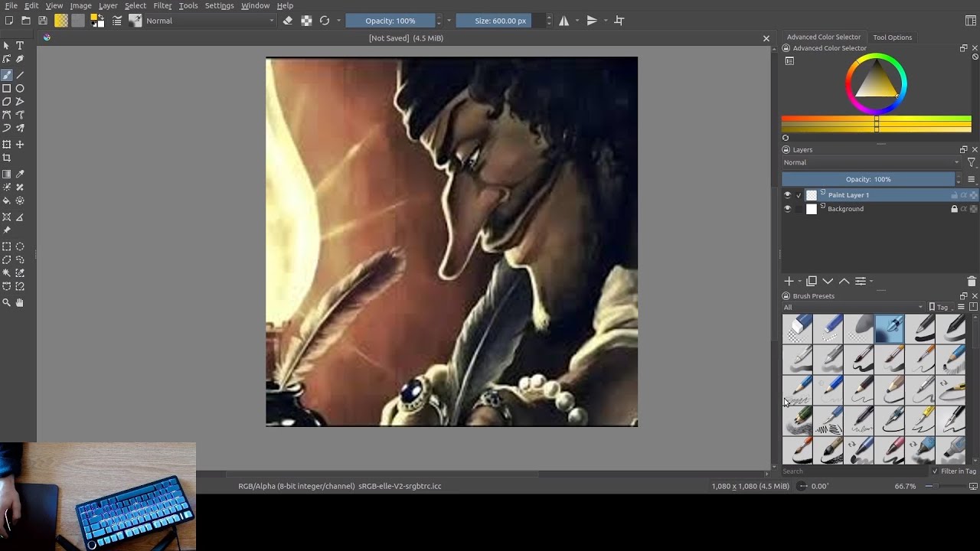Viewport: 980px width, 551px height.
Task: Switch to the Tool Options tab
Action: point(892,37)
